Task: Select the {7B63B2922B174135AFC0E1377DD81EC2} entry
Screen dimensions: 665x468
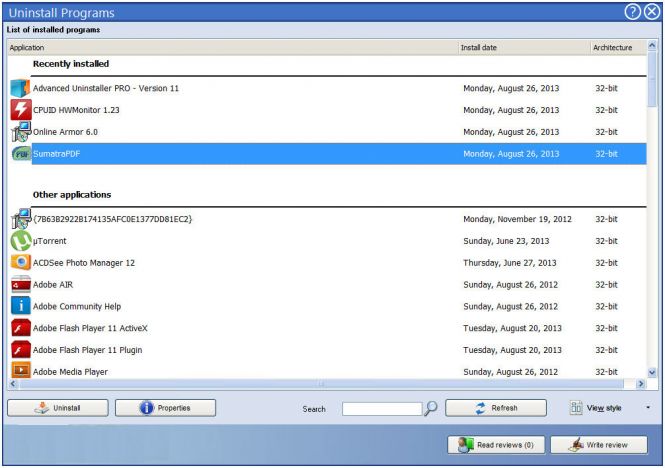Action: [x=112, y=219]
